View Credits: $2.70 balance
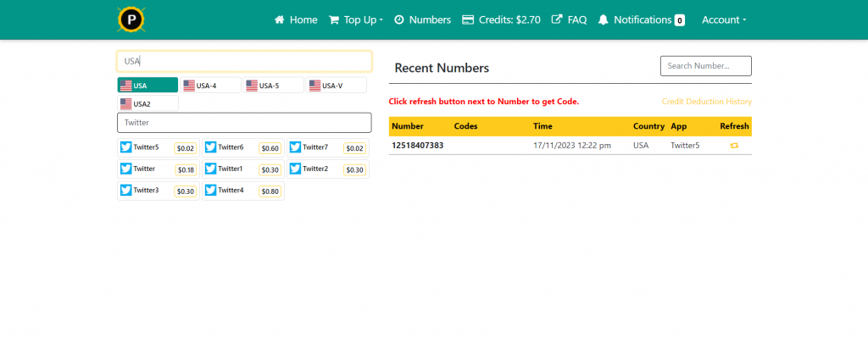868x338 pixels. click(x=502, y=20)
